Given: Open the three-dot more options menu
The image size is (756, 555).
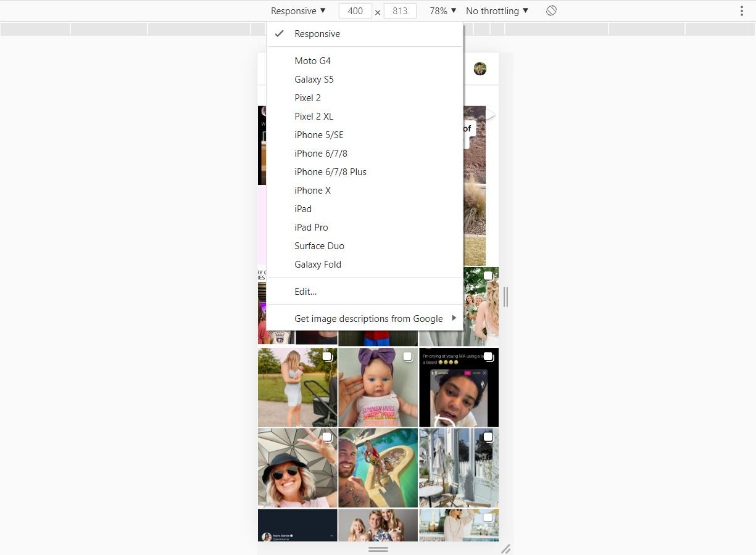Looking at the screenshot, I should tap(742, 10).
